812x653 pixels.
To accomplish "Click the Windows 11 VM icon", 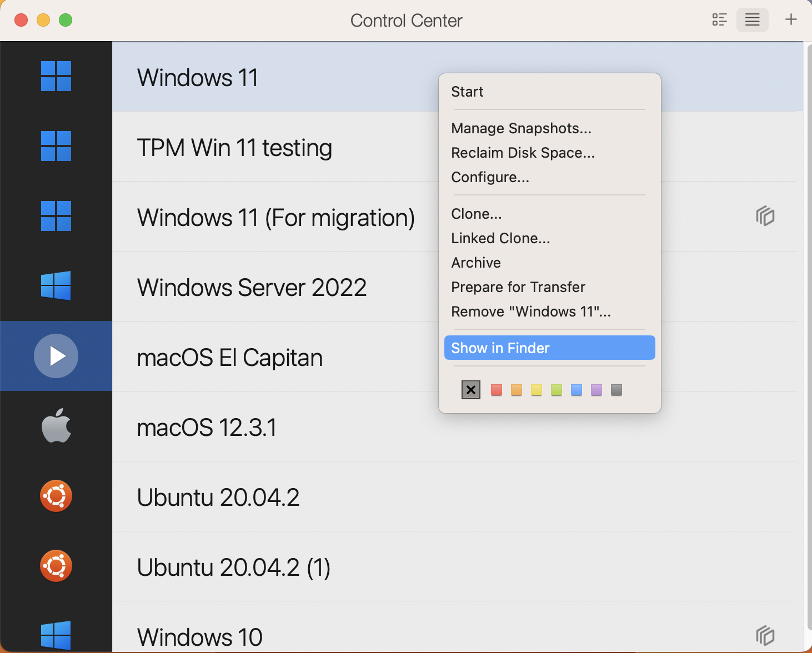I will (x=56, y=76).
